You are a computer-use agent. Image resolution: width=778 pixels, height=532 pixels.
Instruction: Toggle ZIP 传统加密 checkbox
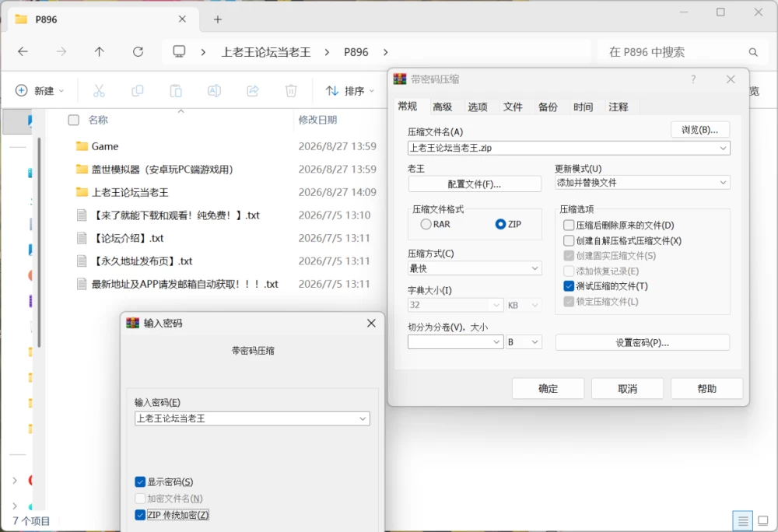(x=140, y=515)
